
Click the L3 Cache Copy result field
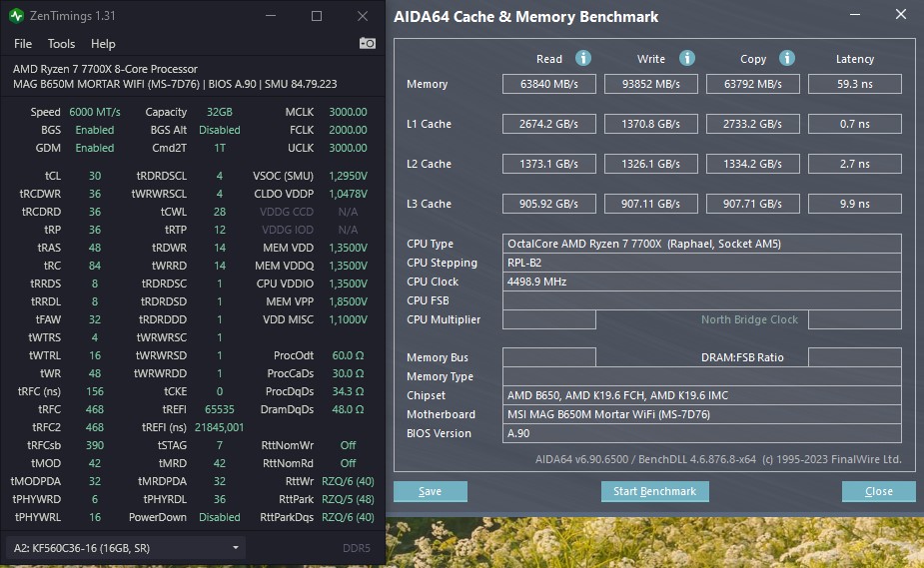click(753, 205)
